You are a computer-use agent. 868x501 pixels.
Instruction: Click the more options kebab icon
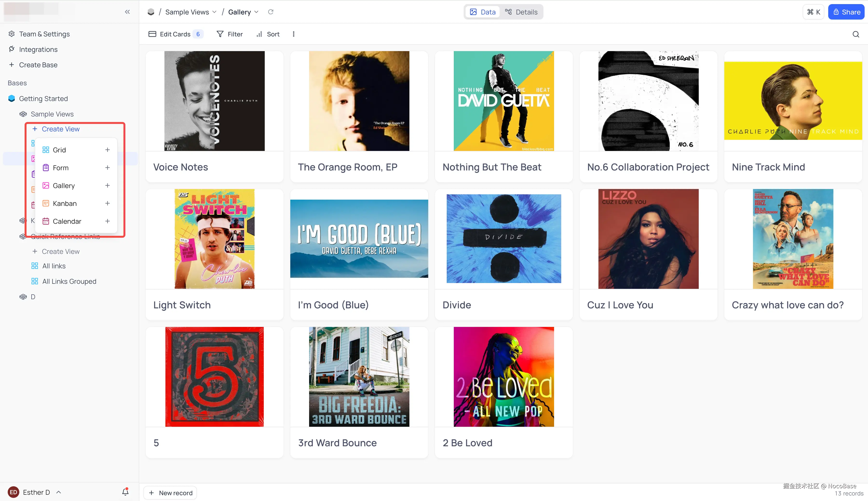[x=293, y=34]
